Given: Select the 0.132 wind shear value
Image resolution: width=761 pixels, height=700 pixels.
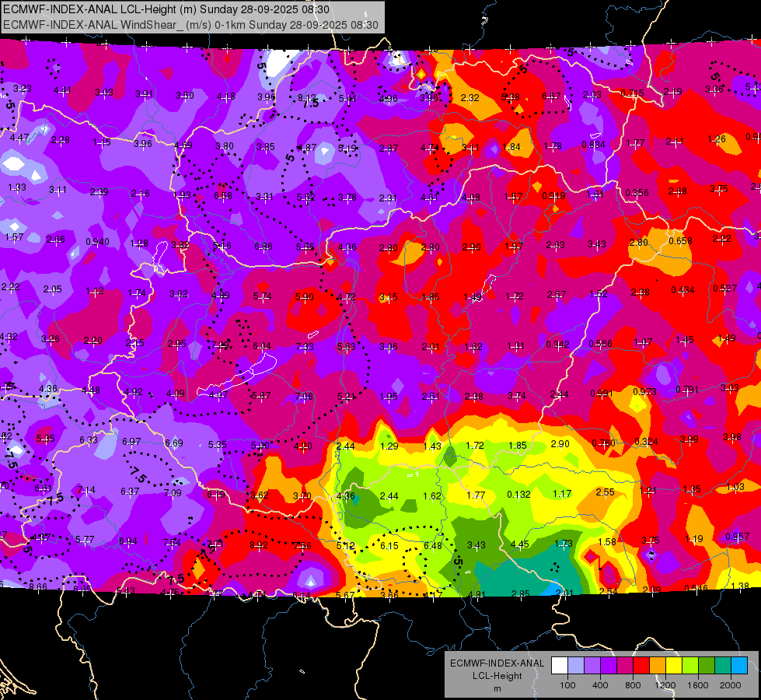Looking at the screenshot, I should (x=518, y=494).
